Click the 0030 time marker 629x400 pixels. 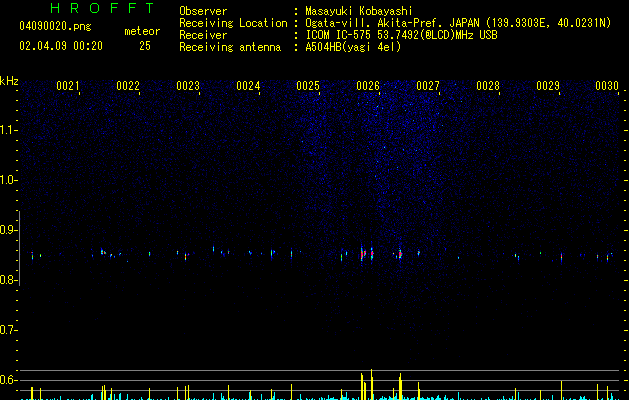point(607,86)
